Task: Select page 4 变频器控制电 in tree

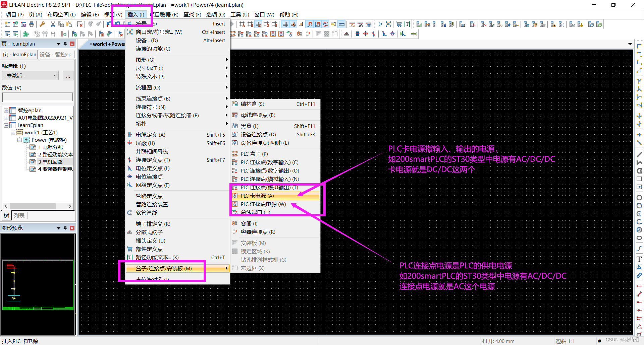Action: click(52, 169)
